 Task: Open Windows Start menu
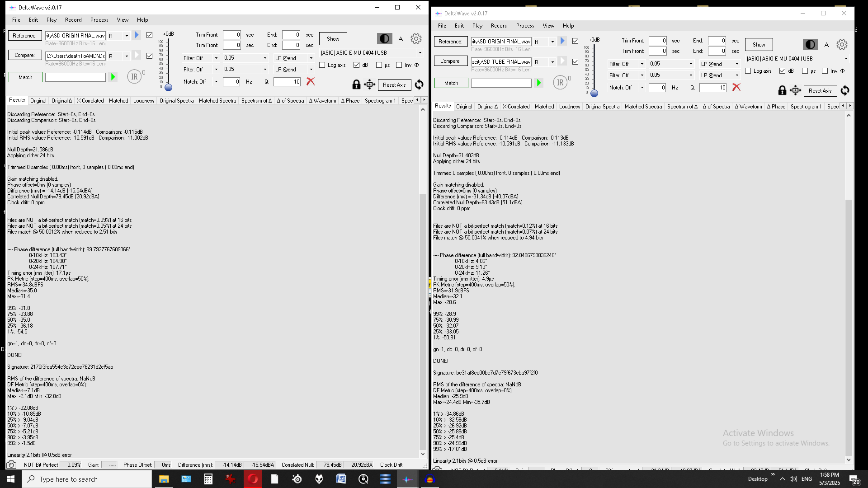click(x=11, y=479)
